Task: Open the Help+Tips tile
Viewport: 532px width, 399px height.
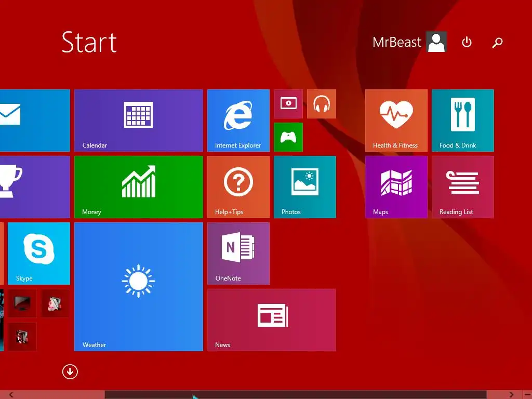Action: tap(238, 187)
